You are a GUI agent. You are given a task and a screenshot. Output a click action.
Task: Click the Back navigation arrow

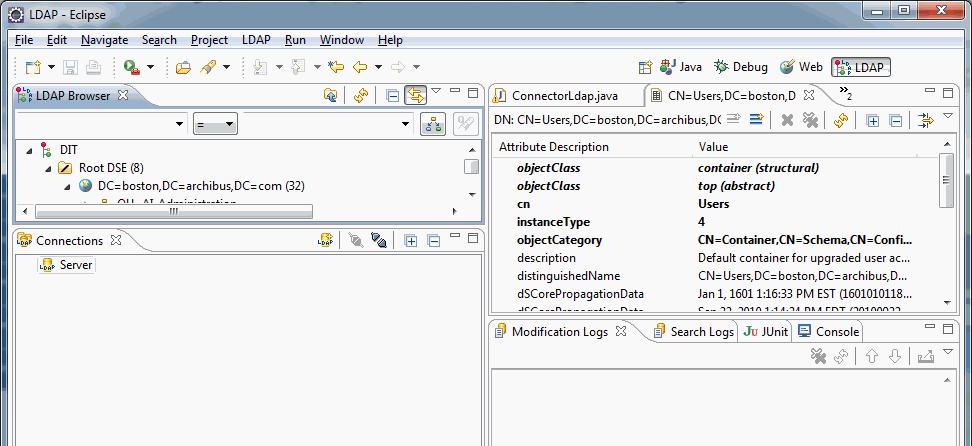click(360, 67)
